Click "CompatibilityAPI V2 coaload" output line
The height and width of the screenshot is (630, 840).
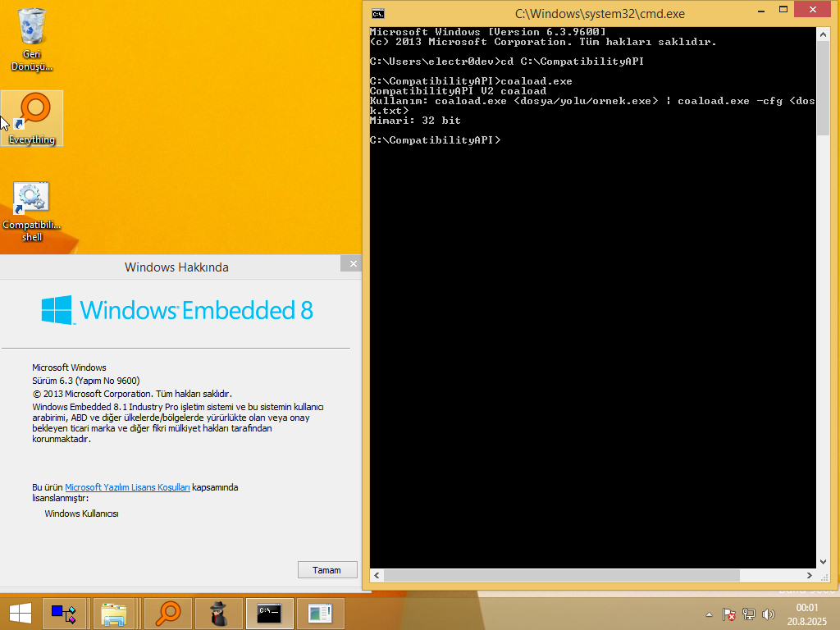click(x=458, y=91)
